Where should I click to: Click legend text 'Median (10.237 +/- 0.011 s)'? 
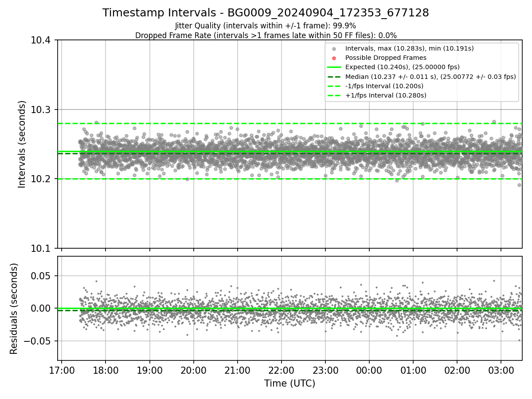[x=390, y=77]
